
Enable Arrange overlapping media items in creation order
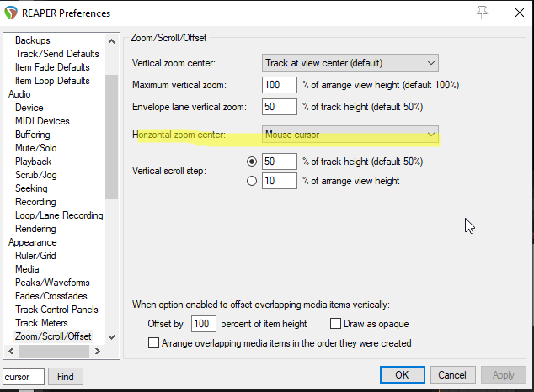click(x=153, y=342)
